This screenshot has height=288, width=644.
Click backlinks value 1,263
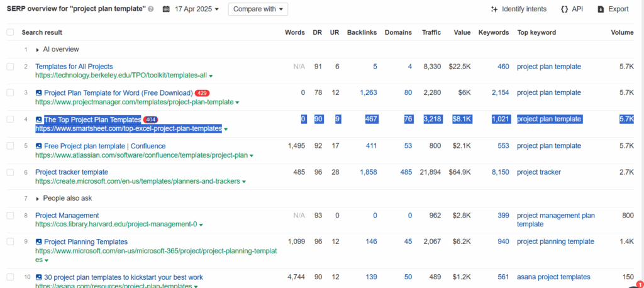click(x=369, y=93)
